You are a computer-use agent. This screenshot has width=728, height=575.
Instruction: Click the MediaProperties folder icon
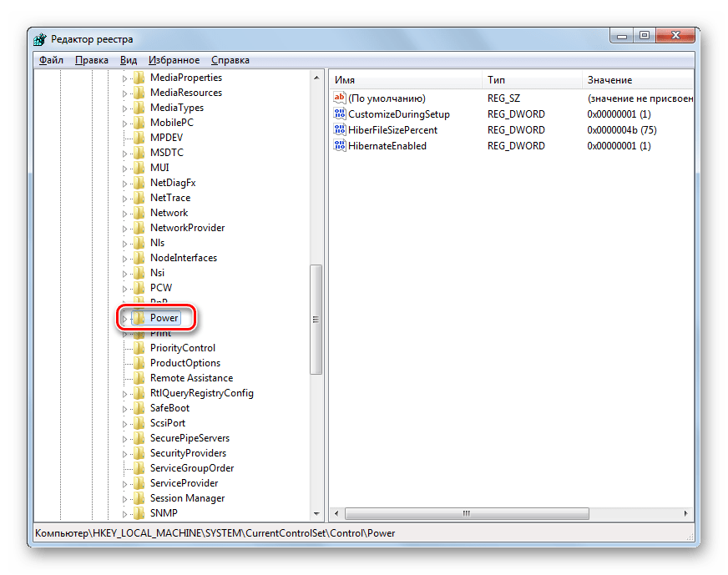point(139,78)
